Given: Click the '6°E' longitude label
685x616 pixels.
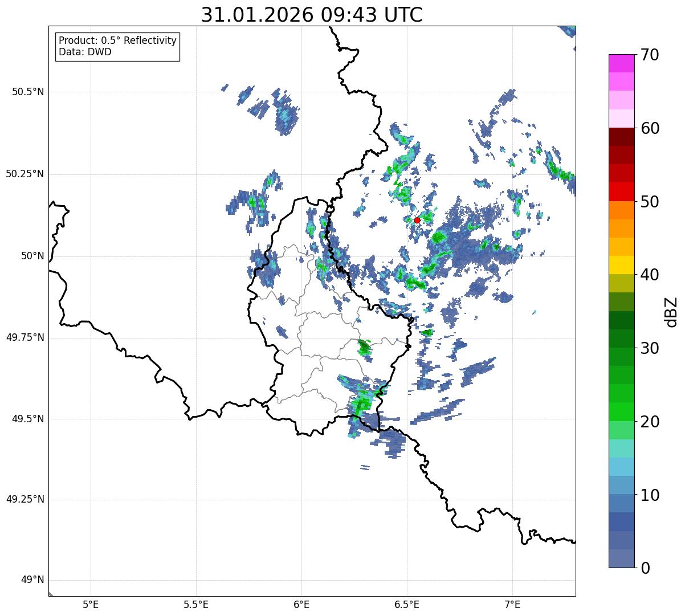Looking at the screenshot, I should [x=301, y=605].
